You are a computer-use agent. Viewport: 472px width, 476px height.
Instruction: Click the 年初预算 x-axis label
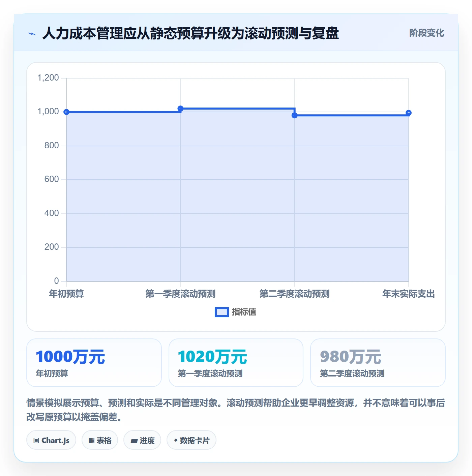(x=66, y=294)
